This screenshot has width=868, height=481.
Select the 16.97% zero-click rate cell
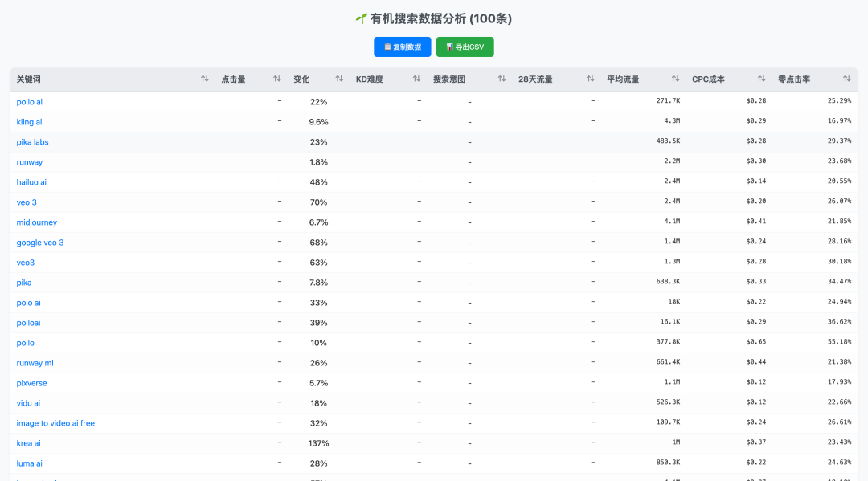839,120
